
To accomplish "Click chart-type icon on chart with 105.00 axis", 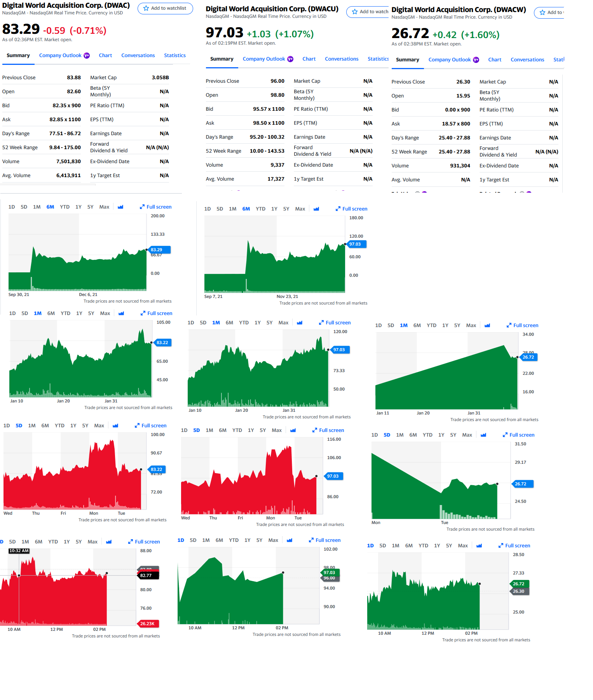I will point(121,313).
